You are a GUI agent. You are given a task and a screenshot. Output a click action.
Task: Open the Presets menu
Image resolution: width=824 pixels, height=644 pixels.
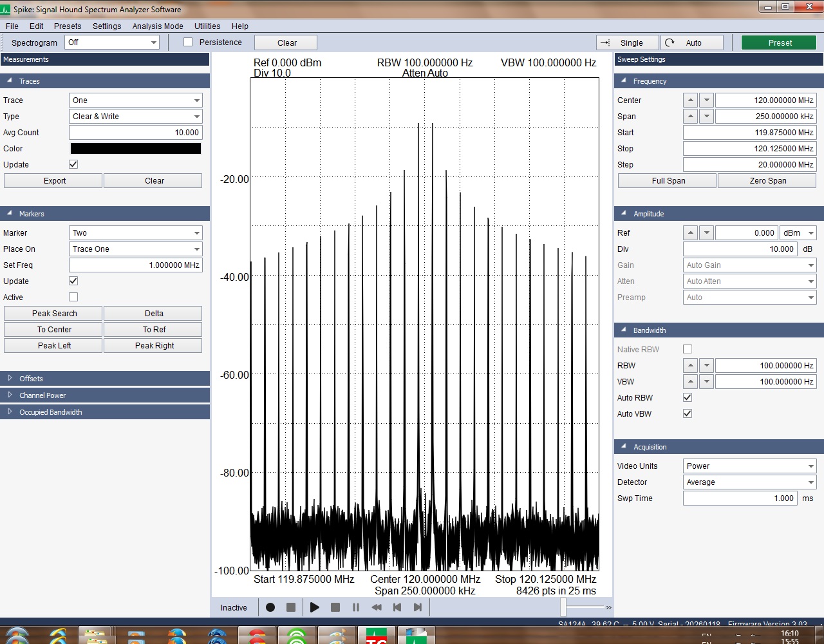[x=68, y=26]
